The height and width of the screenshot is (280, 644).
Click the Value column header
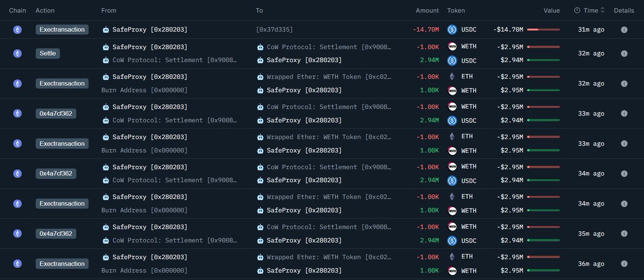pos(551,10)
